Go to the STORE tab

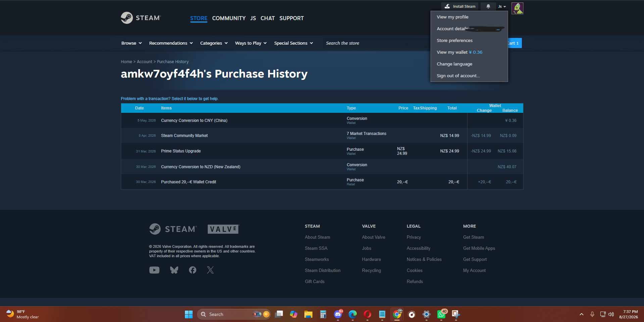[199, 18]
